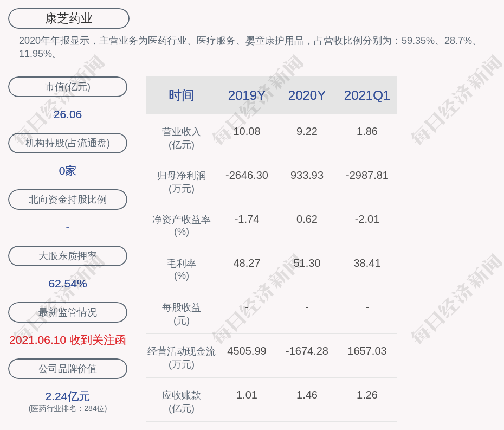Click the 大股东质押率 label pill

[x=68, y=256]
